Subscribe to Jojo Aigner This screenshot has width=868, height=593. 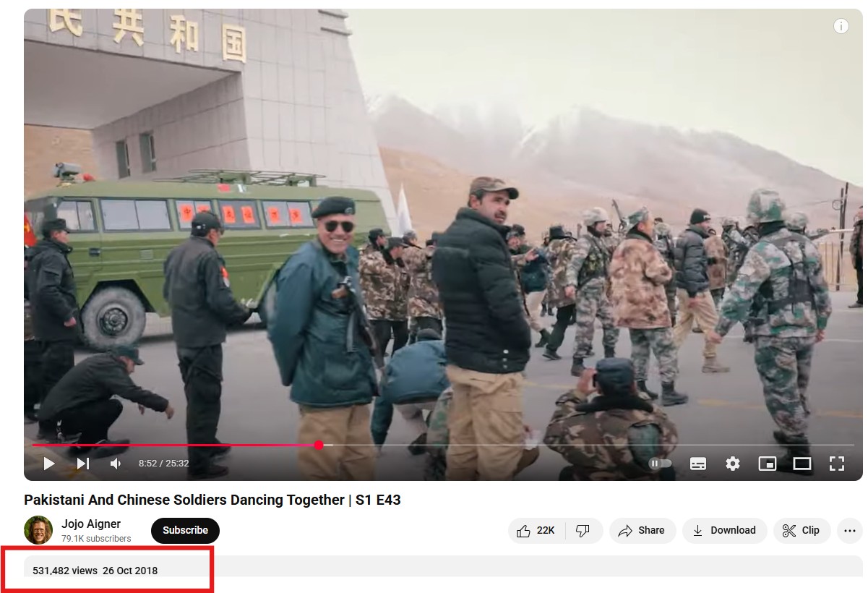point(185,531)
